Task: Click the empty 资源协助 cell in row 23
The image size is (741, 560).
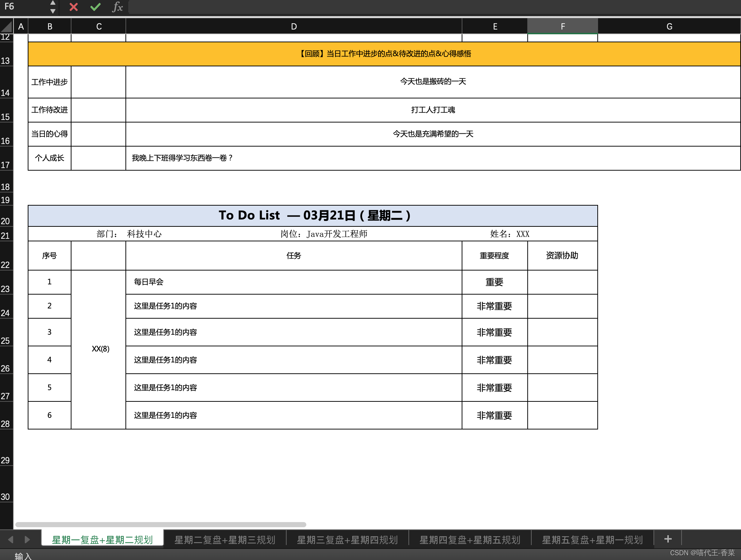Action: [x=563, y=282]
